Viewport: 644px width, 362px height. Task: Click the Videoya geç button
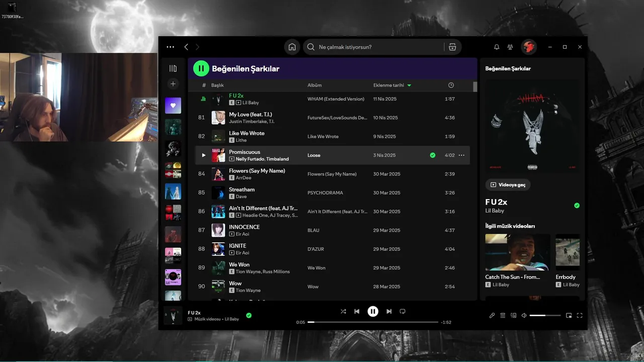pos(508,185)
